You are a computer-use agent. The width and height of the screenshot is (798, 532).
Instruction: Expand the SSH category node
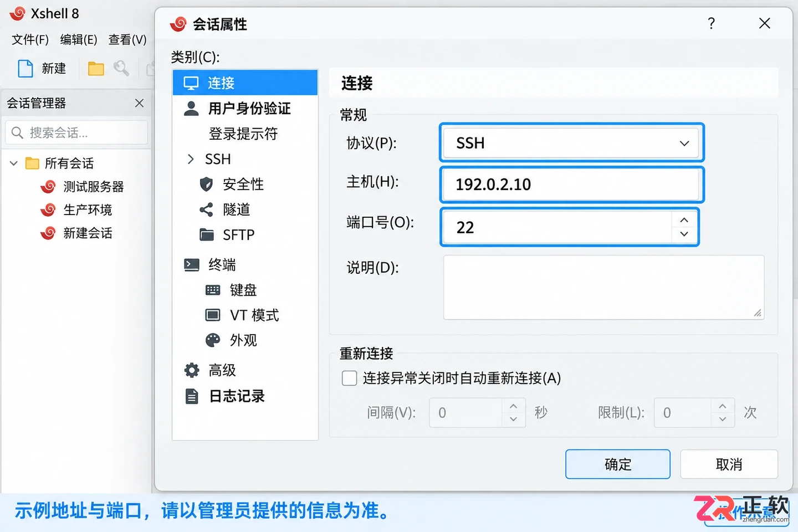(191, 159)
